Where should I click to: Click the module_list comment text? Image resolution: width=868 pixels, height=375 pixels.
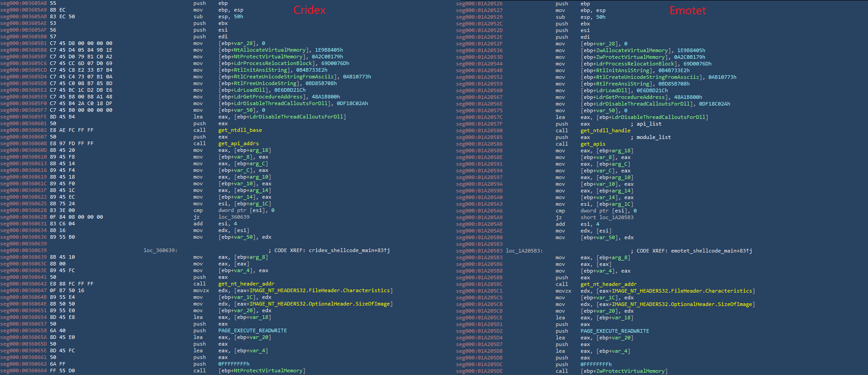tap(653, 137)
